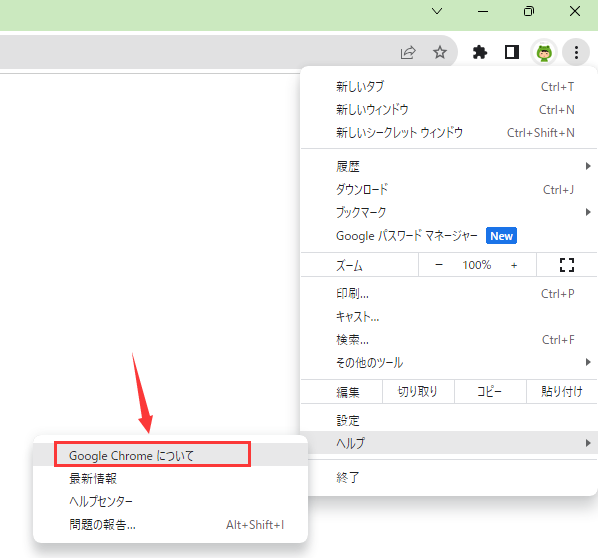Open the Extensions puzzle icon
The image size is (600, 558).
tap(479, 52)
